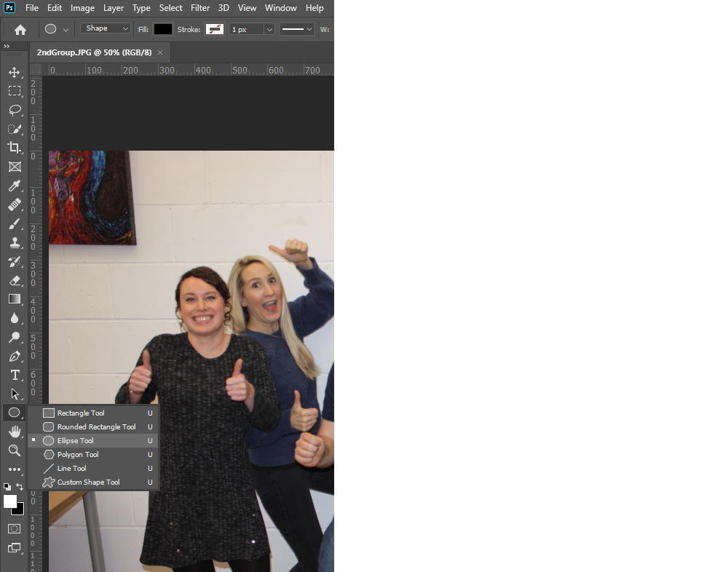This screenshot has height=572, width=728.
Task: Pick the Frame tool
Action: 15,167
